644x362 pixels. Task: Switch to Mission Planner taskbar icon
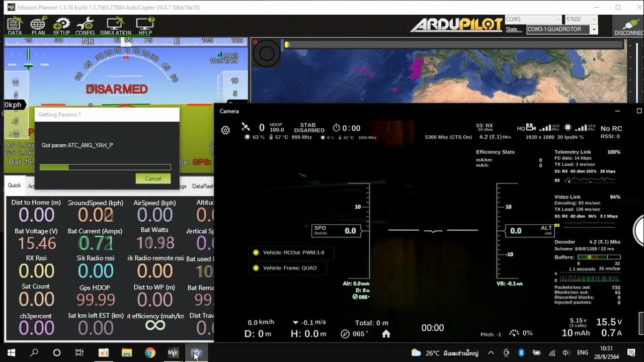tap(173, 352)
